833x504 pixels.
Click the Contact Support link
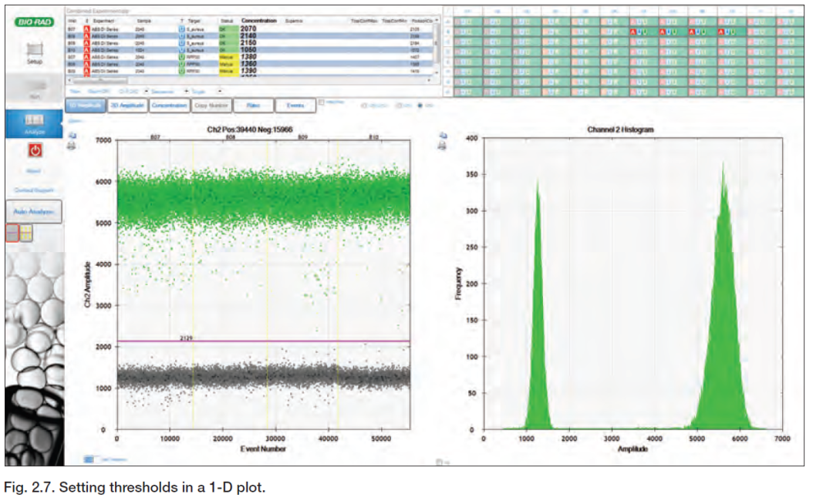coord(34,190)
